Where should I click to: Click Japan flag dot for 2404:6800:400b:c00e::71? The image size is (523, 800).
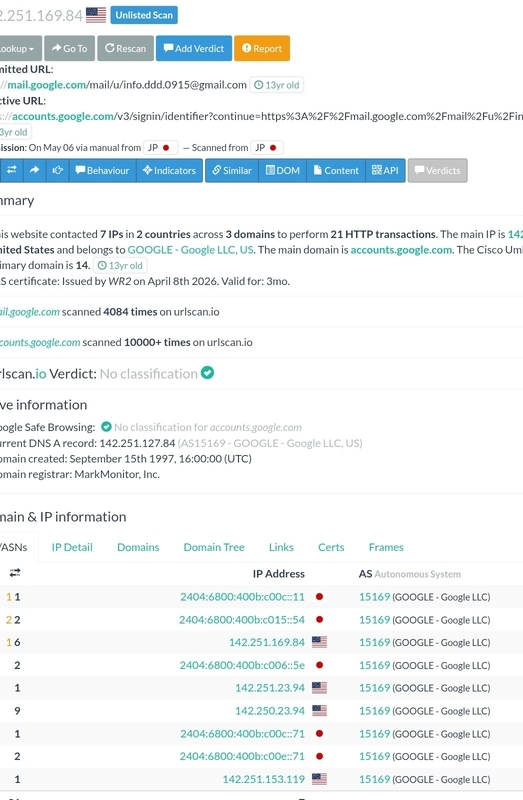319,756
